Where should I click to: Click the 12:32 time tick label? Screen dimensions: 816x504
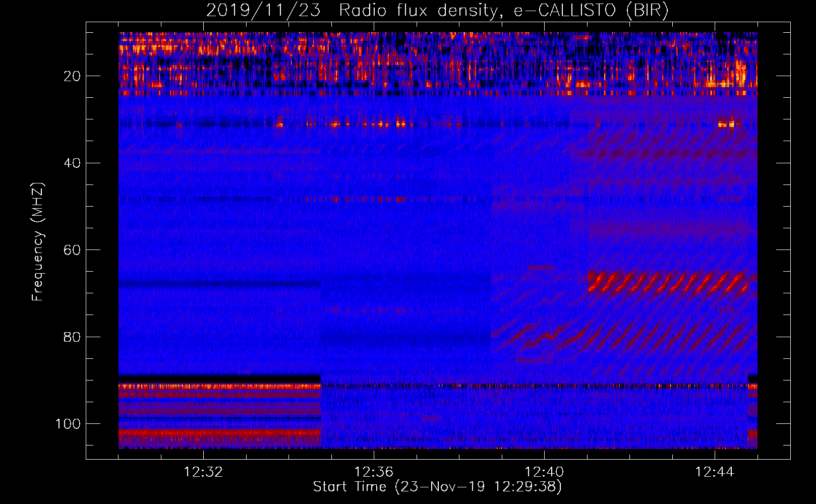point(203,472)
